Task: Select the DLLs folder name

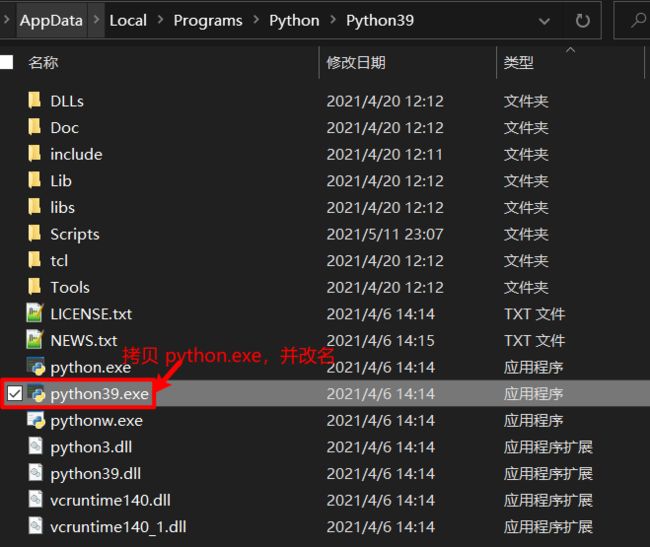Action: pos(67,101)
